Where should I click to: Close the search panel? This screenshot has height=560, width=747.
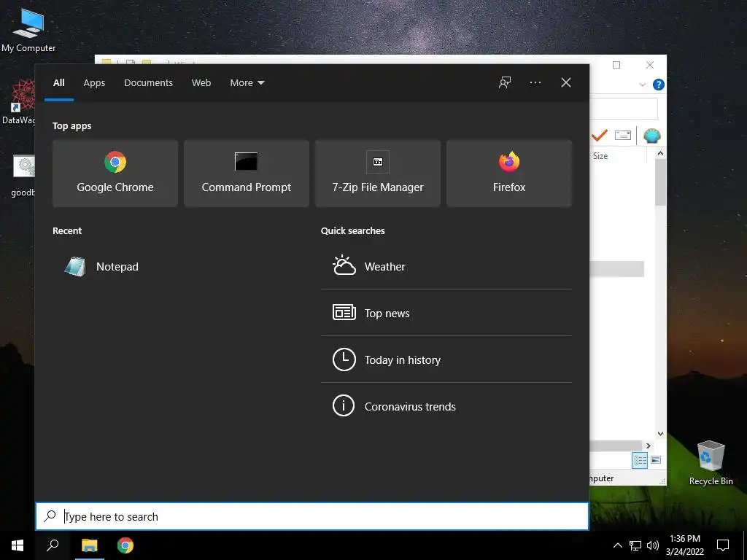(x=566, y=82)
